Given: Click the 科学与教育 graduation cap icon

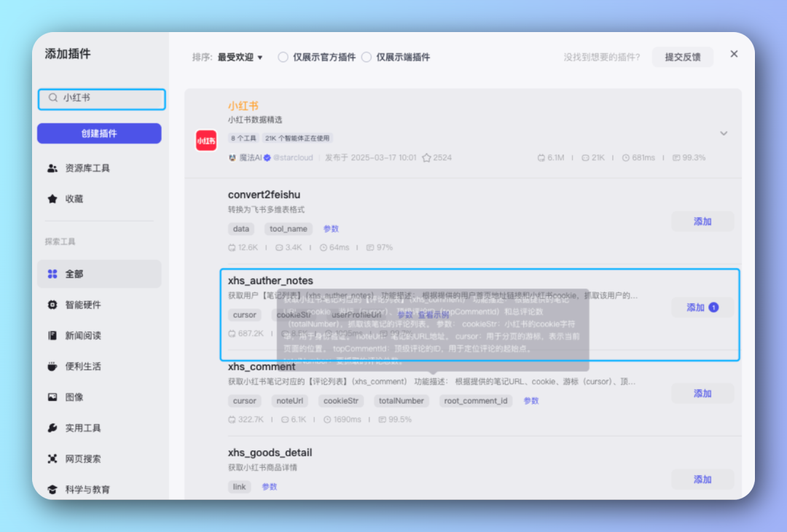Looking at the screenshot, I should pyautogui.click(x=52, y=489).
